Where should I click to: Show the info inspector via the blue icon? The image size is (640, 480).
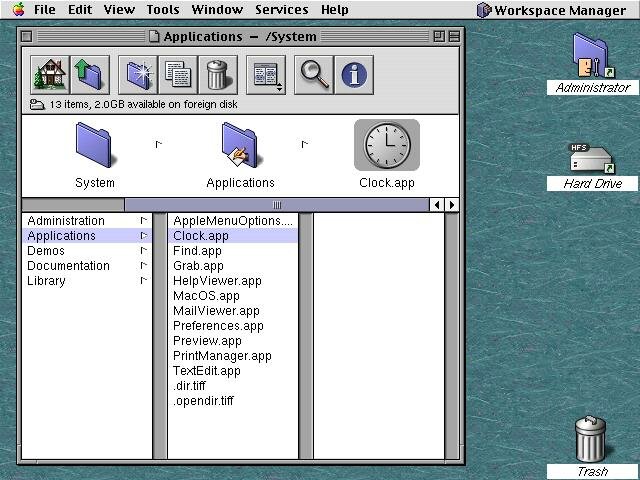[354, 75]
